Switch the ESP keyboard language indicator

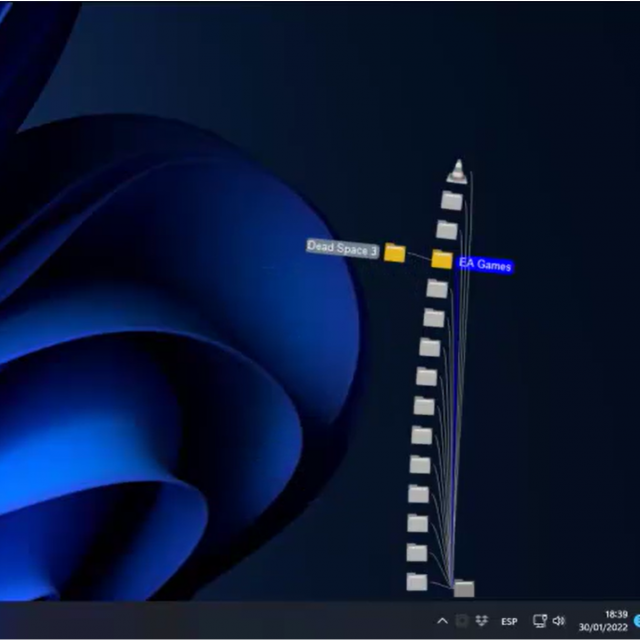pos(509,621)
